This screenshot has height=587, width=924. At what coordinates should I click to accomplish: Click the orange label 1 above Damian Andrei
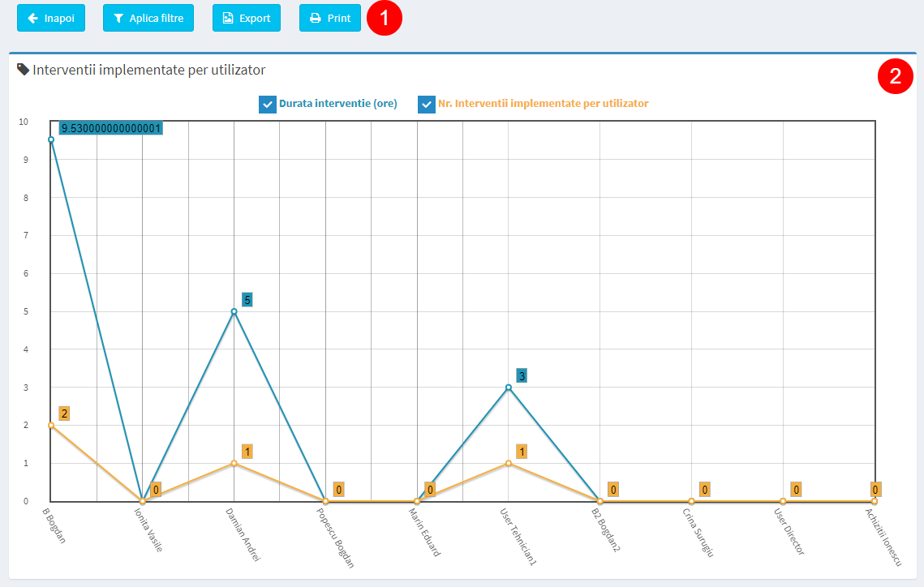(x=247, y=452)
